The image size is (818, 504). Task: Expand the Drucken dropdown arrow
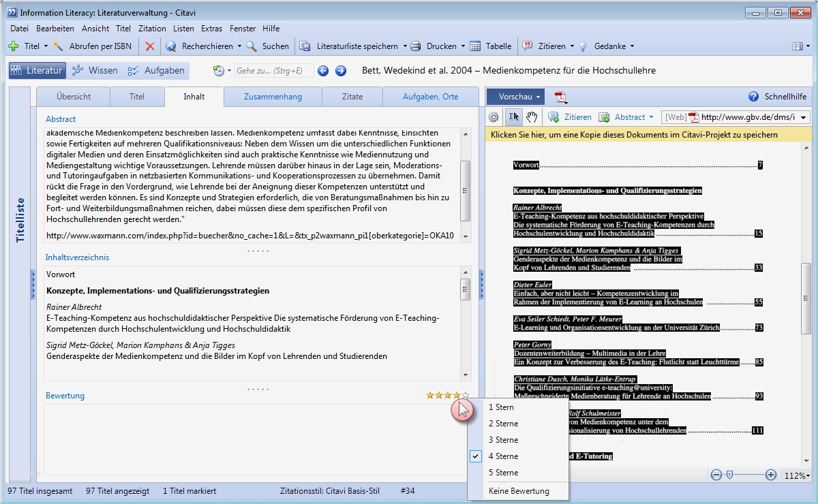463,46
